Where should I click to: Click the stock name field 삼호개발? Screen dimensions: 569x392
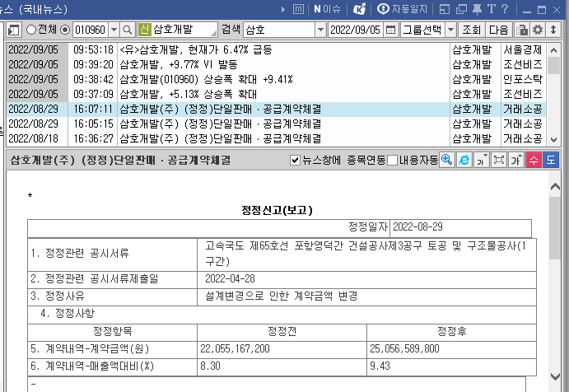pos(184,30)
